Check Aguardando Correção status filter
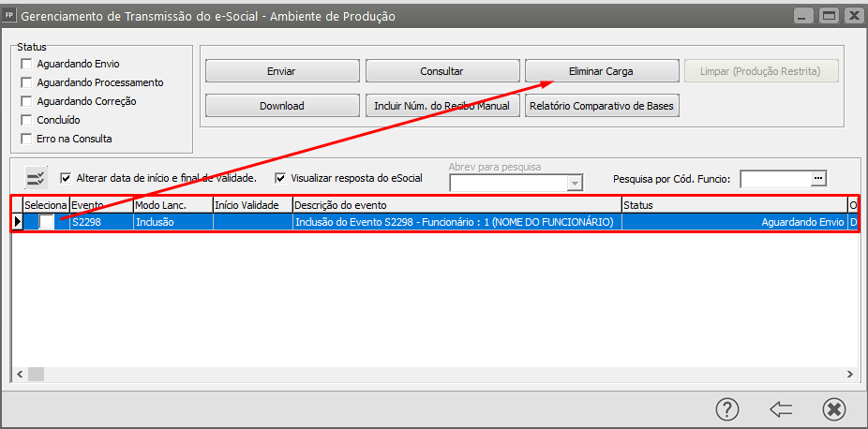The width and height of the screenshot is (868, 429). tap(26, 101)
